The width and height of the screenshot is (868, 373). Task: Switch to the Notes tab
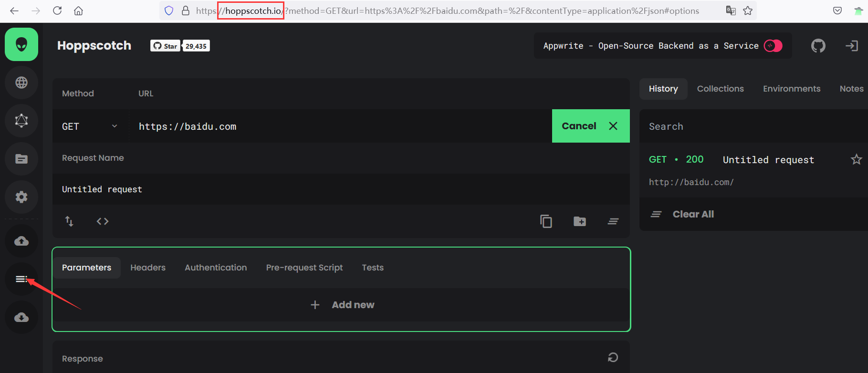851,89
